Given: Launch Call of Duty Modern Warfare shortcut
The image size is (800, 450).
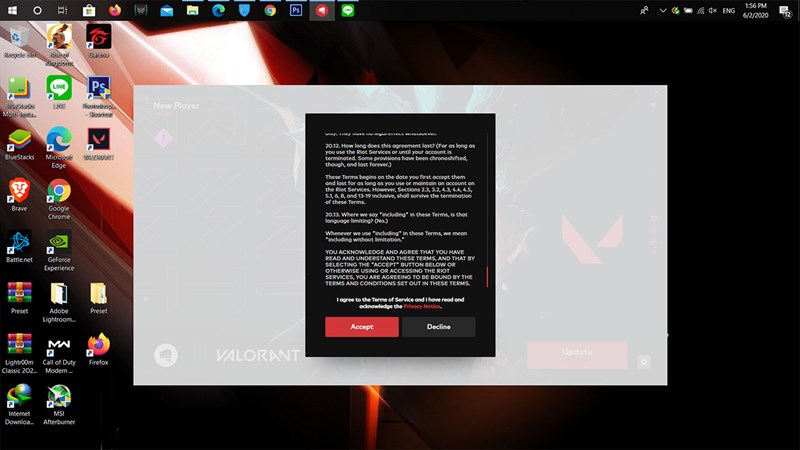Looking at the screenshot, I should click(x=59, y=353).
